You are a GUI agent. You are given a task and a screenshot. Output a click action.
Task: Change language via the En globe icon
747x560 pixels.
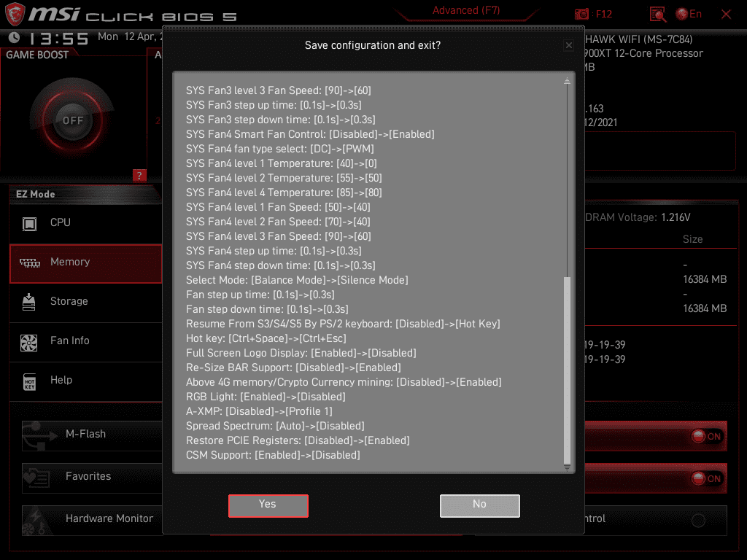pyautogui.click(x=689, y=15)
